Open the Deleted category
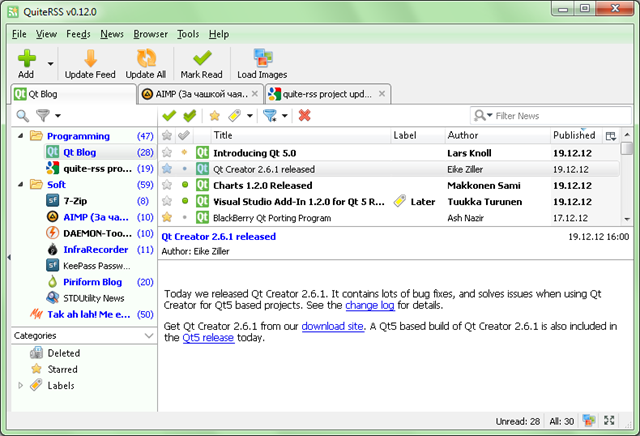Viewport: 640px width, 436px height. pos(55,353)
